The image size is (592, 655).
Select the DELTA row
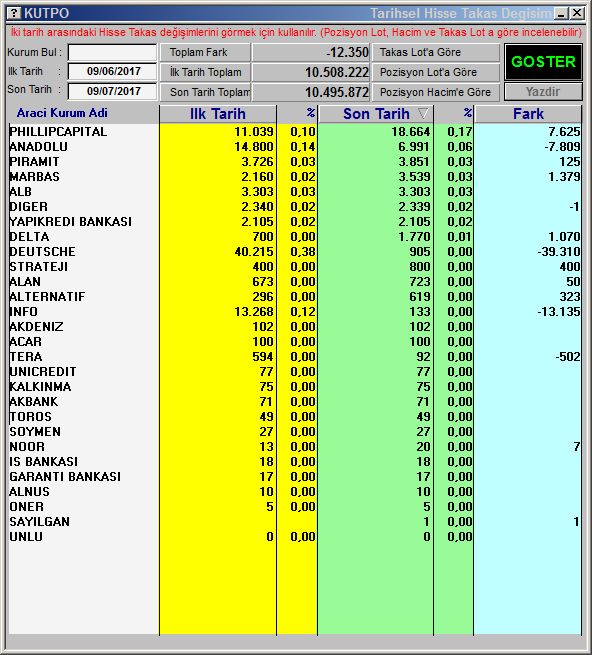pyautogui.click(x=295, y=237)
